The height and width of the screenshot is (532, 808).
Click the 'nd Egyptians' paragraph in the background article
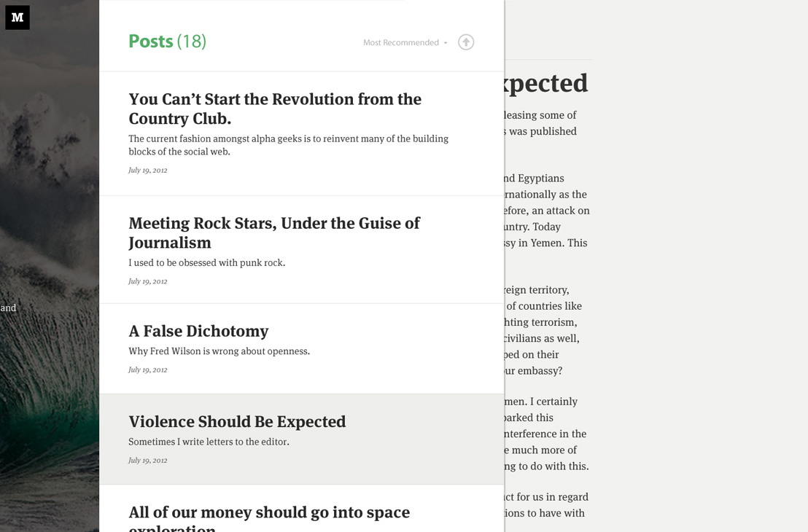pos(547,211)
